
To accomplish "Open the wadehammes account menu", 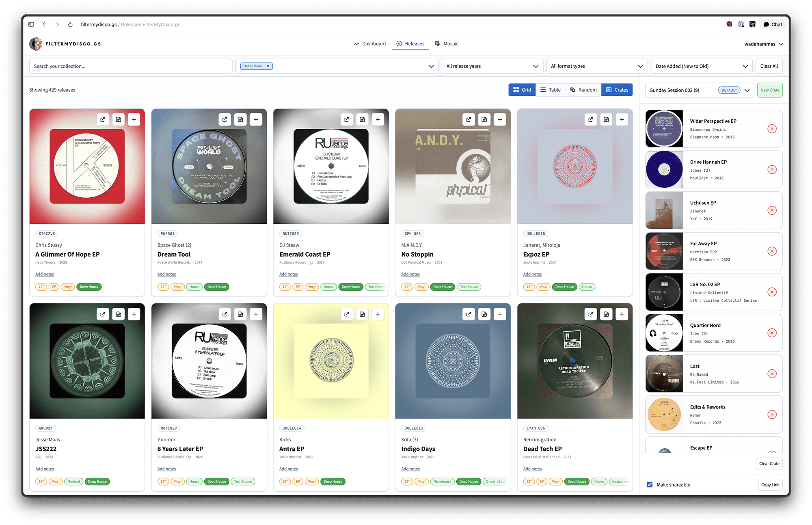I will click(x=763, y=44).
